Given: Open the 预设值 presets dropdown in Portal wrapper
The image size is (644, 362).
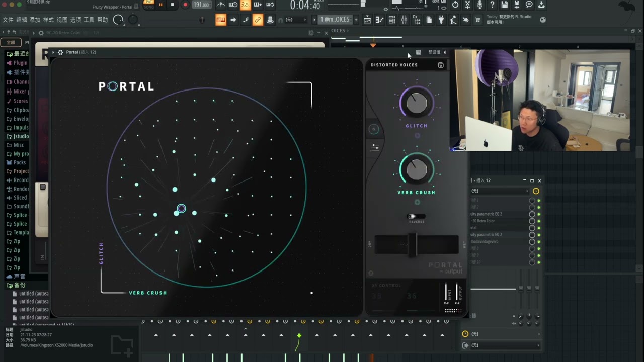Looking at the screenshot, I should click(434, 52).
